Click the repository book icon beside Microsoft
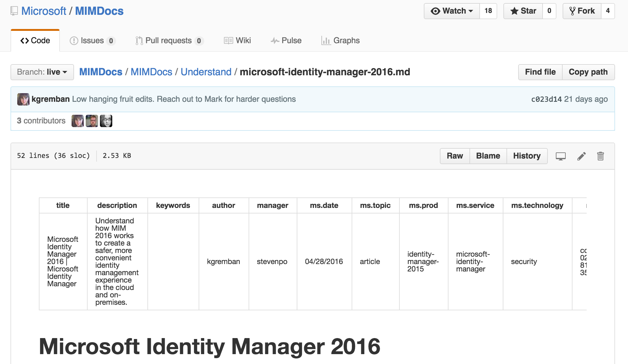 coord(14,11)
